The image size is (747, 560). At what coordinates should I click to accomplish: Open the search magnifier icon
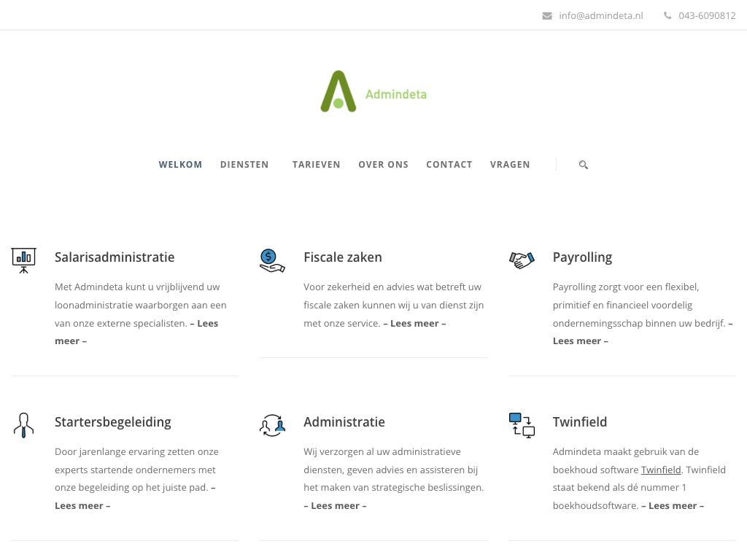583,165
